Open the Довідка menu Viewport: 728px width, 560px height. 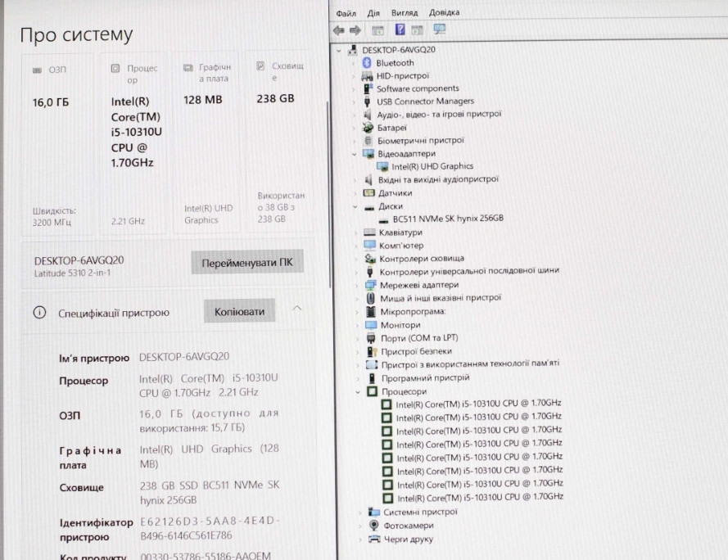coord(444,13)
